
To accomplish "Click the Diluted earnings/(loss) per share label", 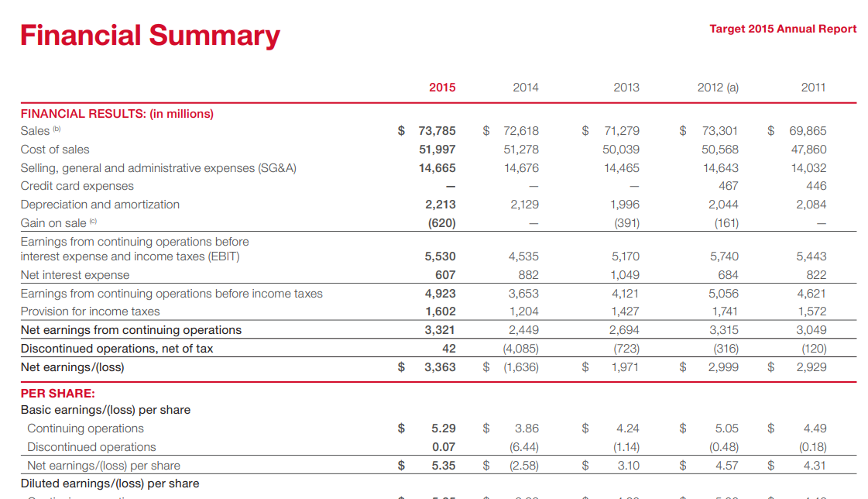I will [x=110, y=484].
